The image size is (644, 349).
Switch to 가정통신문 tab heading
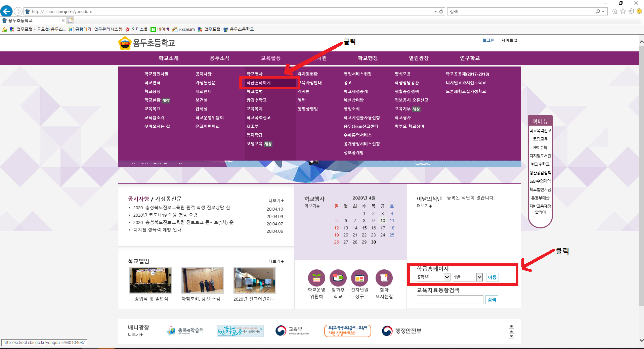(x=168, y=199)
